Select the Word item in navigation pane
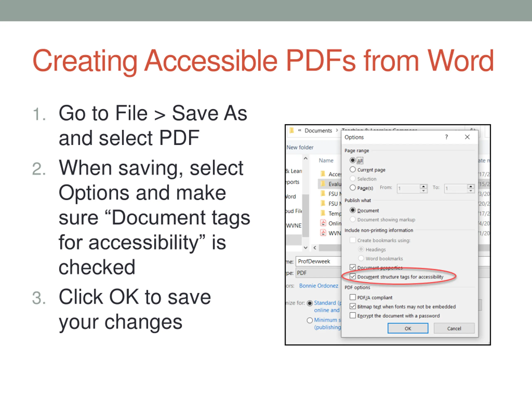Screen dimensions: 532x399 point(291,197)
